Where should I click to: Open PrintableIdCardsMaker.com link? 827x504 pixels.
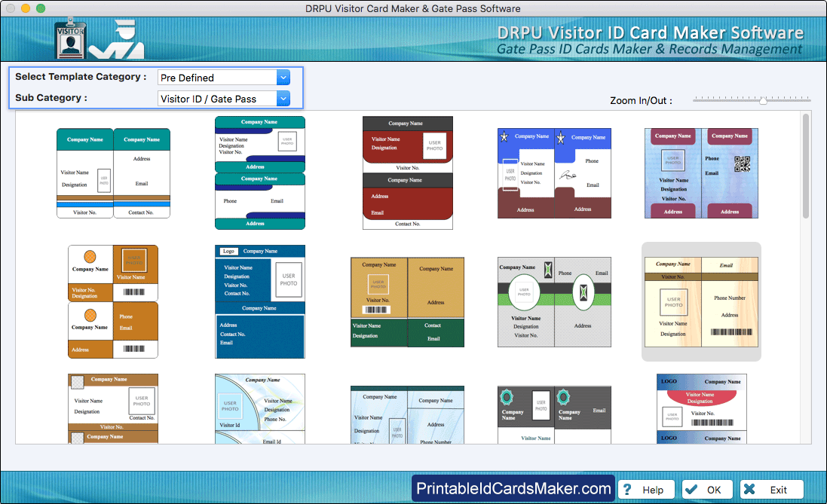[513, 488]
